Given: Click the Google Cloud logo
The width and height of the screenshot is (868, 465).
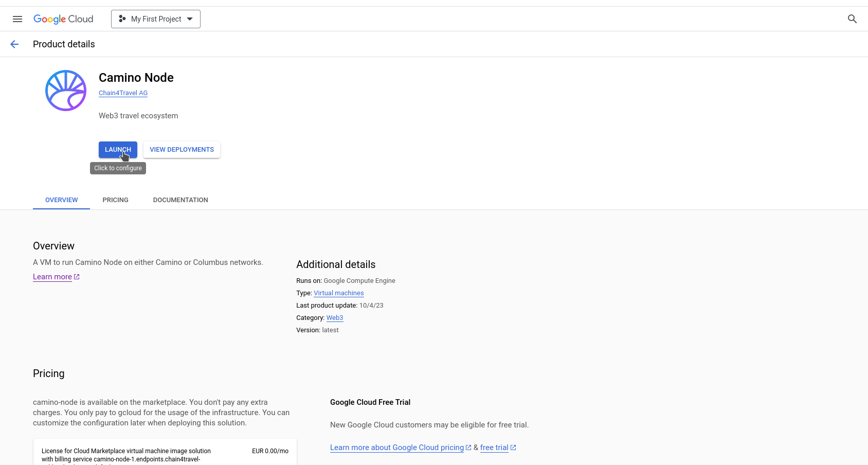Looking at the screenshot, I should [63, 19].
